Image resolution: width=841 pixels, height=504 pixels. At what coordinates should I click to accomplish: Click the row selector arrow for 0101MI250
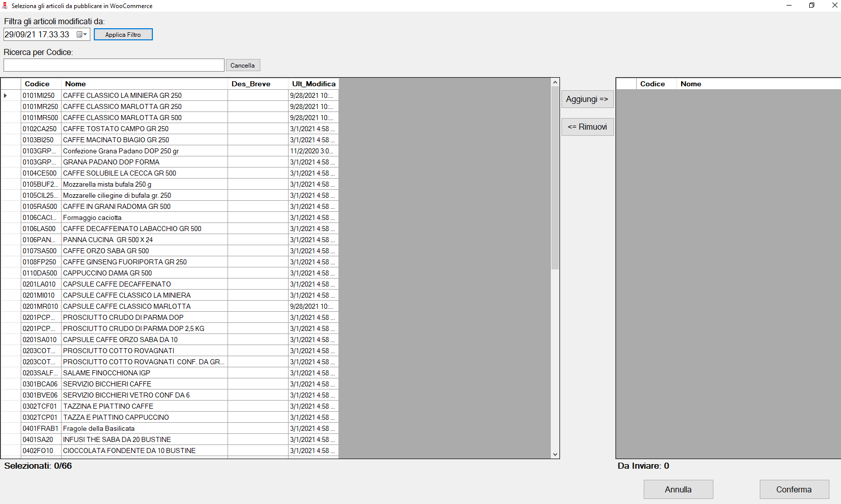(6, 96)
